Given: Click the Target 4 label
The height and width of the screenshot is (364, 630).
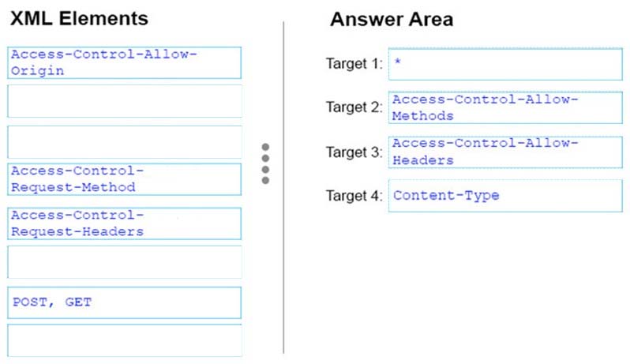Looking at the screenshot, I should tap(354, 196).
